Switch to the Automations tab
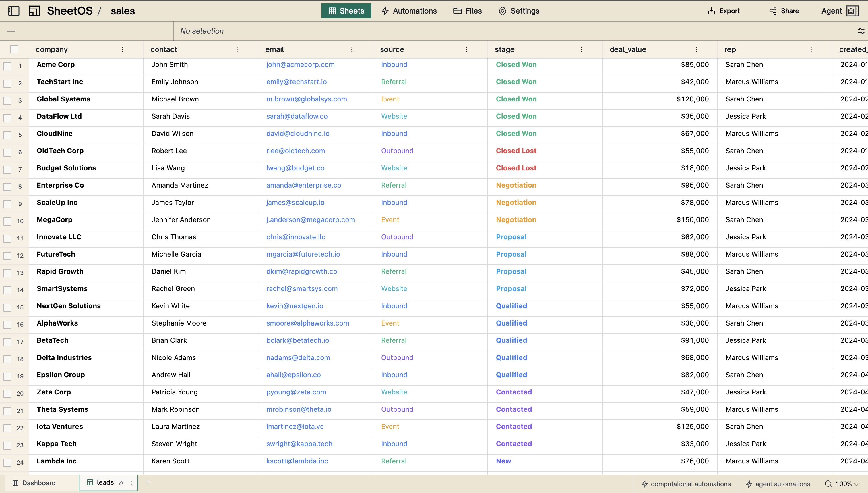 (409, 11)
